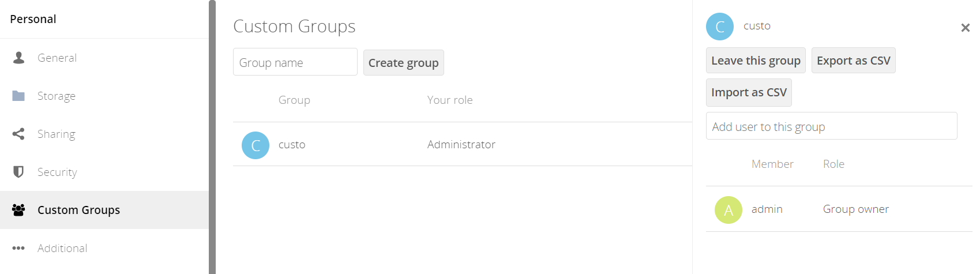
Task: Click the General person icon in sidebar
Action: coord(18,58)
